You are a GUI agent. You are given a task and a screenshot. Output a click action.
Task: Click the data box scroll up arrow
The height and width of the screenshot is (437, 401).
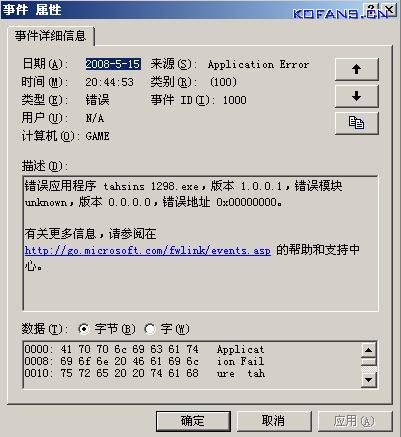[369, 350]
